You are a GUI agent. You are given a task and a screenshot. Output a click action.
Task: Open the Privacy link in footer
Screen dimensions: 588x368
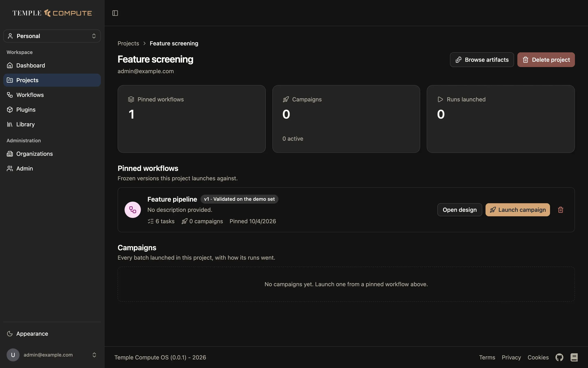click(511, 357)
